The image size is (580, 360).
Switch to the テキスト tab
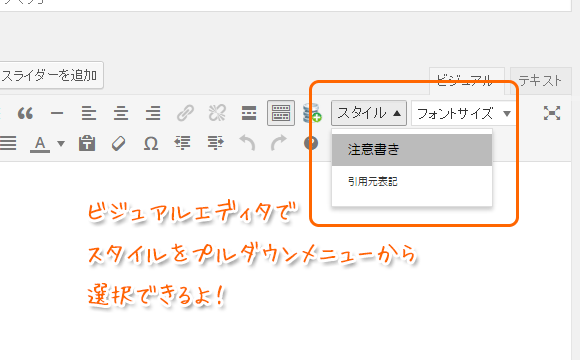(540, 81)
